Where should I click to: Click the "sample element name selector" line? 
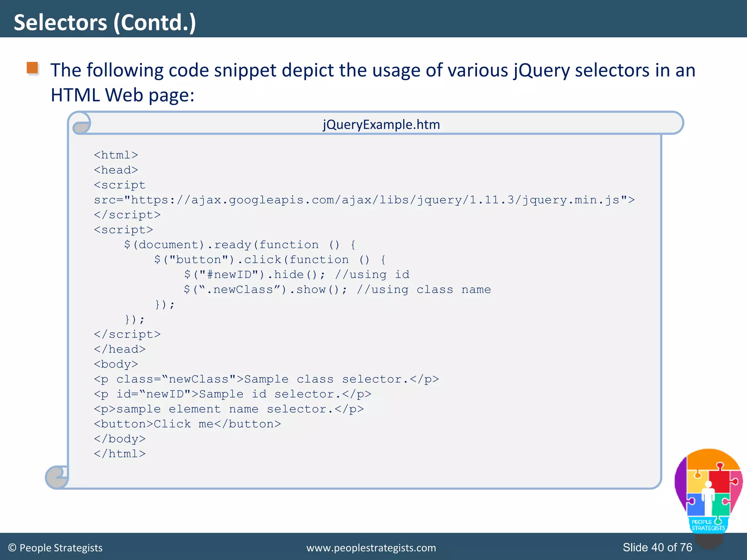coord(229,409)
